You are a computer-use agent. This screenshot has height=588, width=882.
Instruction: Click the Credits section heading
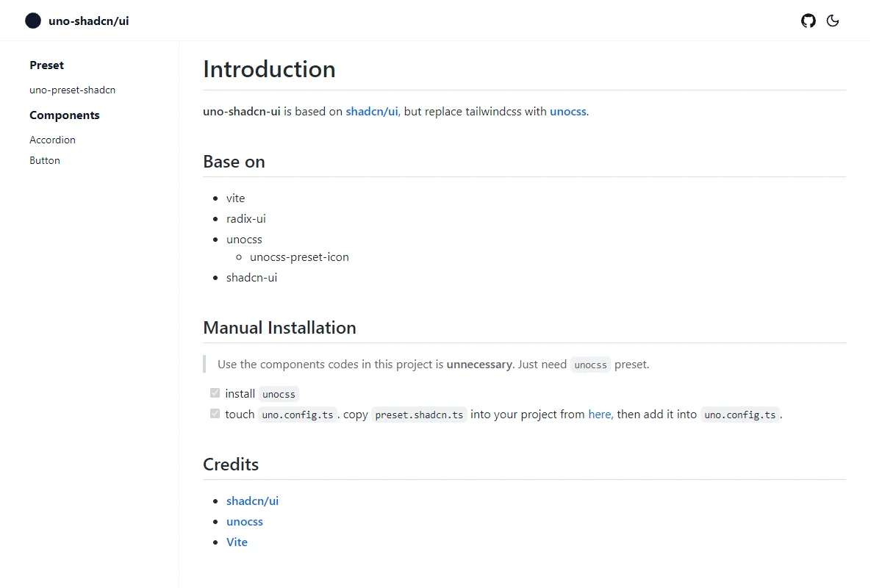tap(231, 465)
